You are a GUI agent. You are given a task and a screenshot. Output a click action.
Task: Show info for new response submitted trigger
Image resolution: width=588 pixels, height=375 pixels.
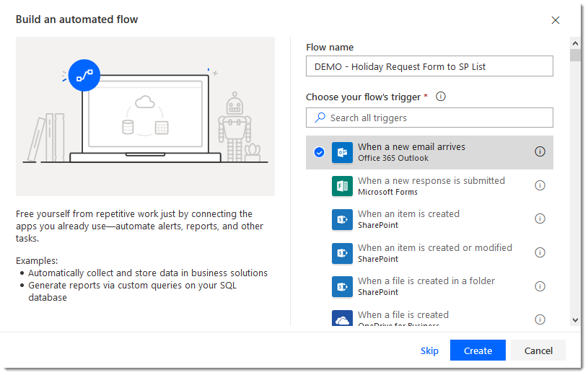[x=540, y=185]
